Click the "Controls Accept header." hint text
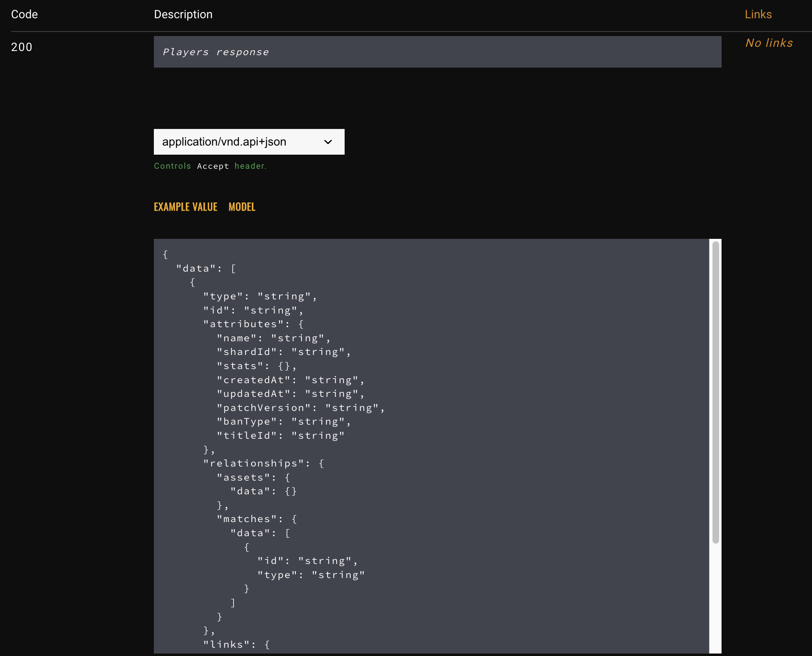This screenshot has height=656, width=812. pyautogui.click(x=210, y=166)
